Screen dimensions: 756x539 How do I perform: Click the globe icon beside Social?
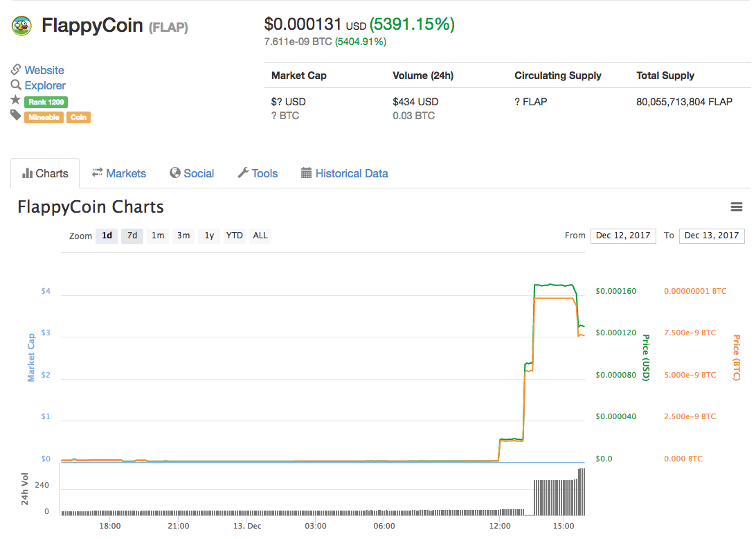coord(175,173)
